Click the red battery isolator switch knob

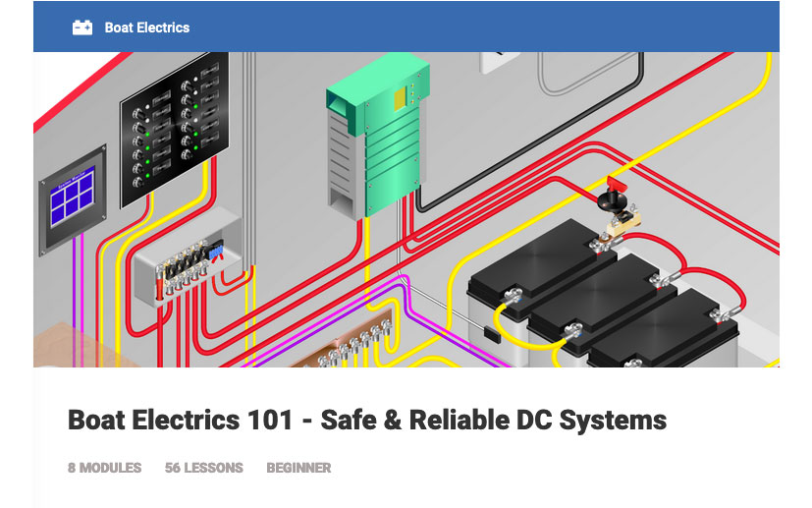pyautogui.click(x=616, y=184)
